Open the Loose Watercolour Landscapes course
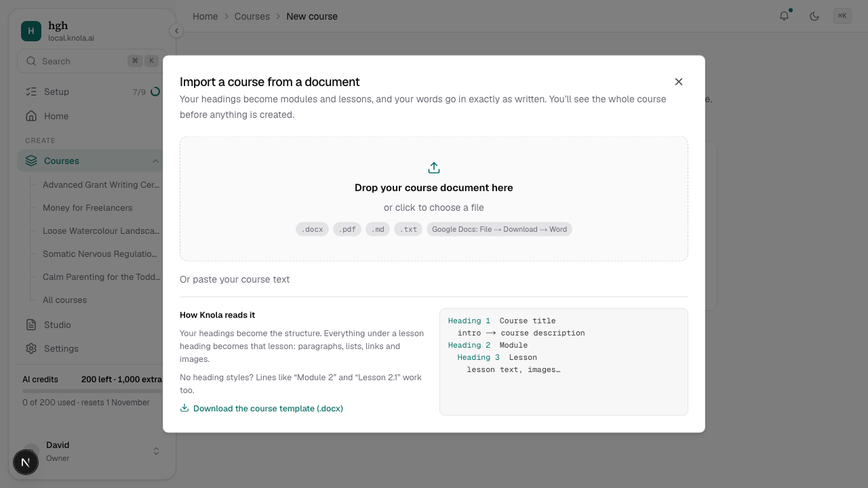Screen dimensions: 868x488 tap(101, 230)
